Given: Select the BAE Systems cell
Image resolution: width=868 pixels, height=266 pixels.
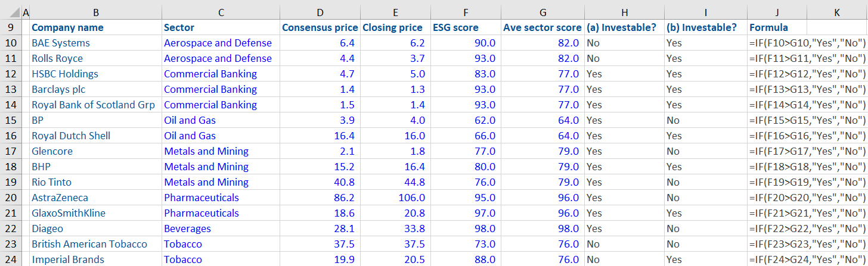Looking at the screenshot, I should pos(61,43).
